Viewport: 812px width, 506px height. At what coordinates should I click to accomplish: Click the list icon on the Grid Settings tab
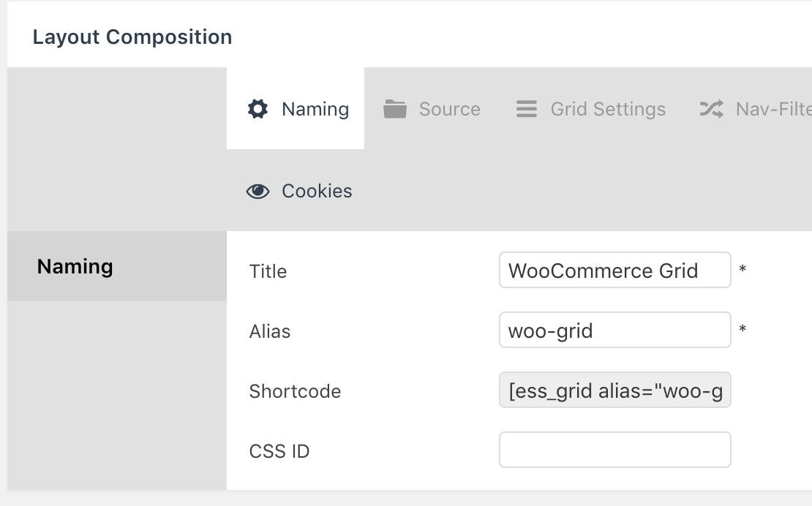(x=526, y=108)
